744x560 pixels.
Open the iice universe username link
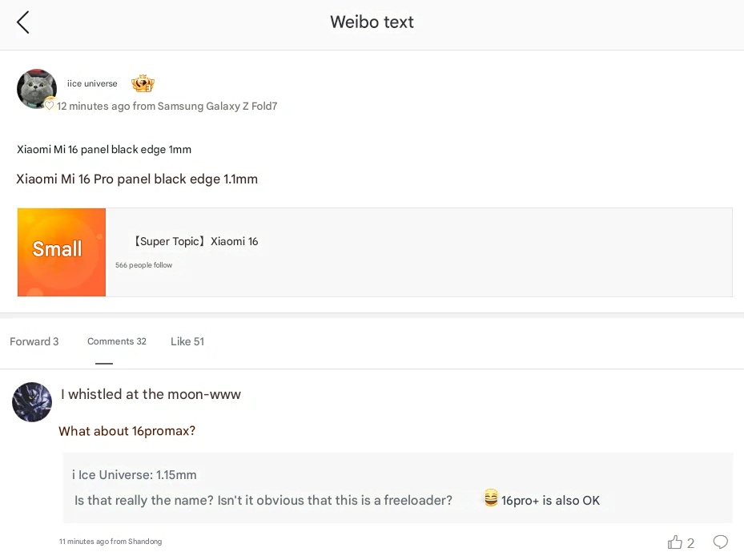[92, 83]
